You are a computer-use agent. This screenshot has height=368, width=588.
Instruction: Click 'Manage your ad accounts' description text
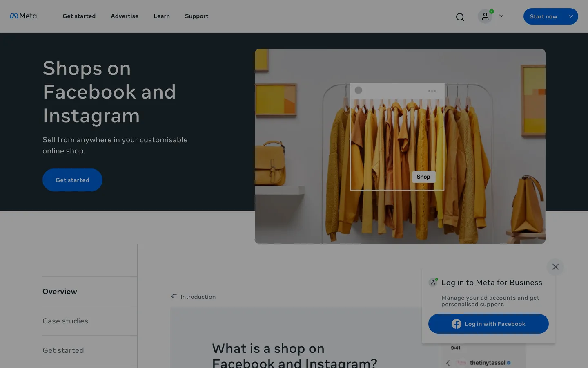(490, 301)
